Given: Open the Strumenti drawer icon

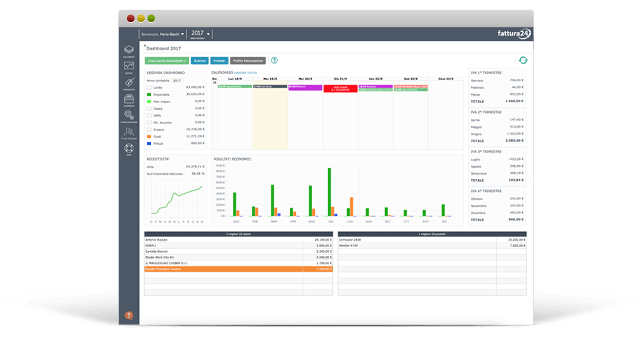Looking at the screenshot, I should click(129, 100).
